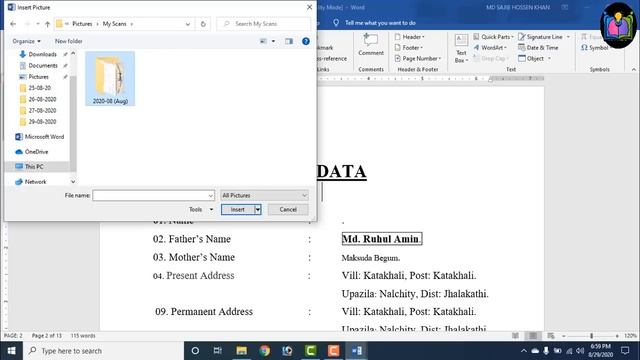640x360 pixels.
Task: Open WordArt gallery in Word ribbon
Action: (490, 48)
